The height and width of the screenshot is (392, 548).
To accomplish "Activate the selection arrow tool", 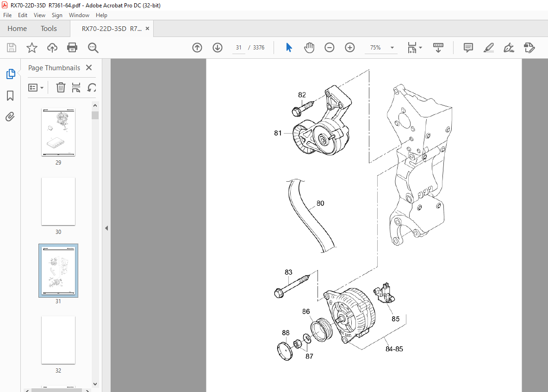I will tap(289, 48).
